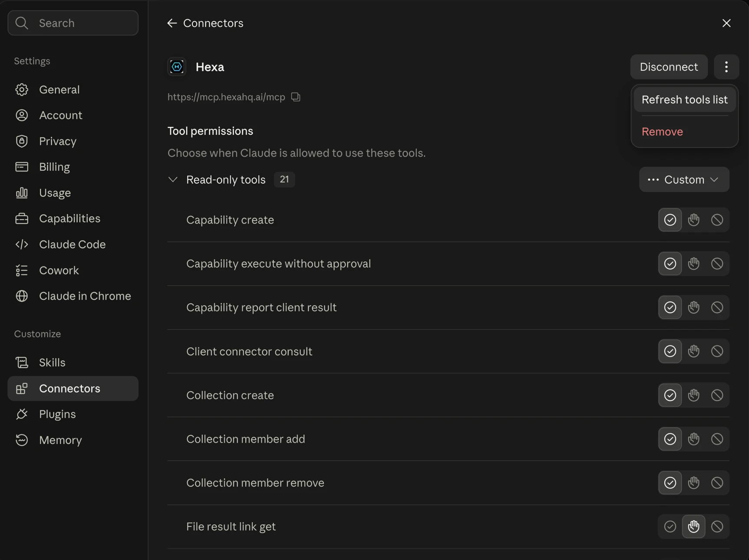Choose Refresh tools list
The width and height of the screenshot is (749, 560).
pos(684,99)
